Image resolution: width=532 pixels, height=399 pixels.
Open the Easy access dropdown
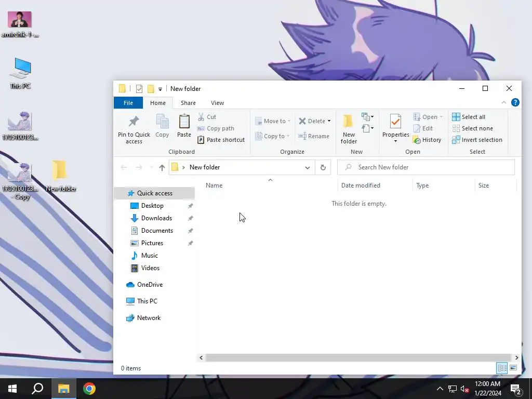click(x=367, y=128)
